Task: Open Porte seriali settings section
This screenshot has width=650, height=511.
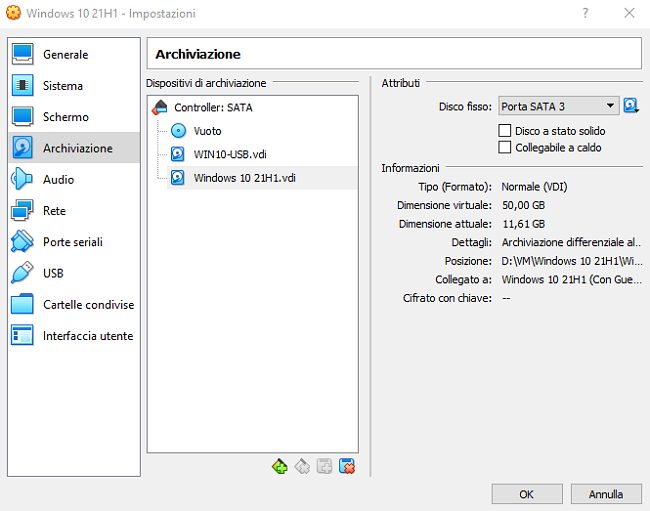Action: [74, 242]
